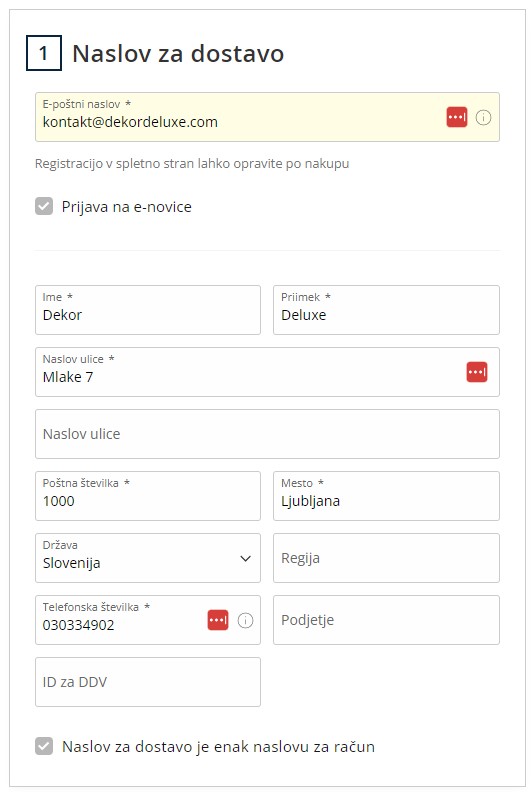Open the Država country dropdown
532x792 pixels.
(148, 558)
